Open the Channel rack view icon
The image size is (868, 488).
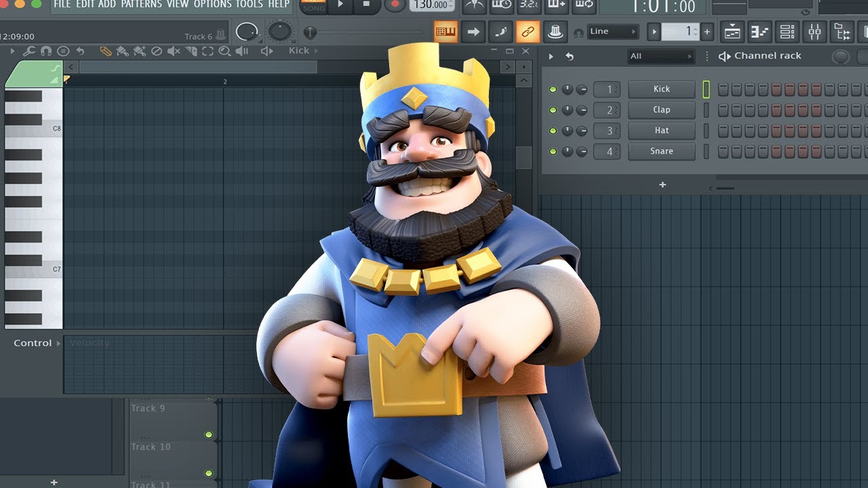tap(787, 31)
